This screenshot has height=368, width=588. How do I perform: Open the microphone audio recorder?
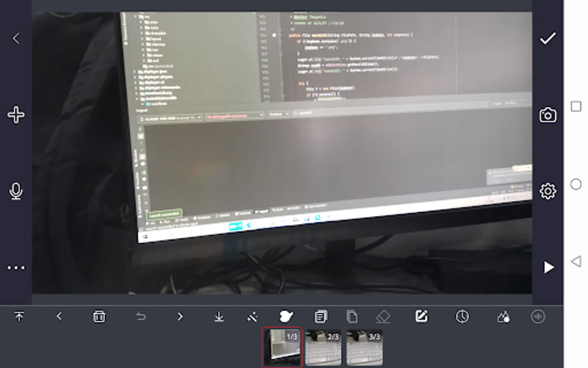16,191
